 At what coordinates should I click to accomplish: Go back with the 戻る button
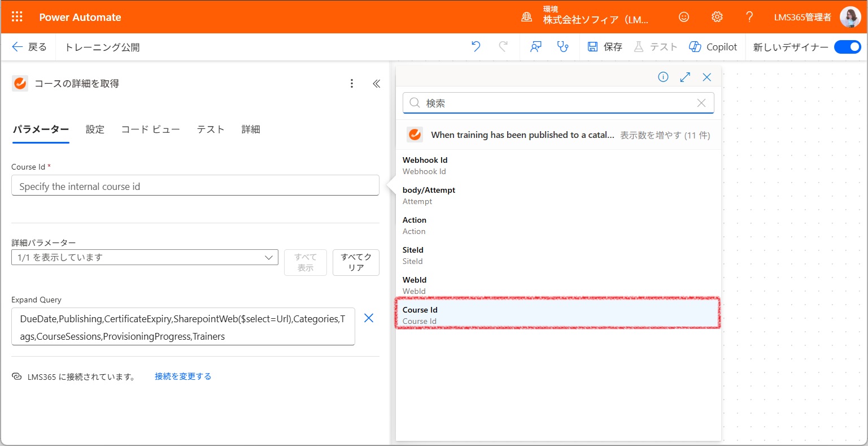(29, 47)
